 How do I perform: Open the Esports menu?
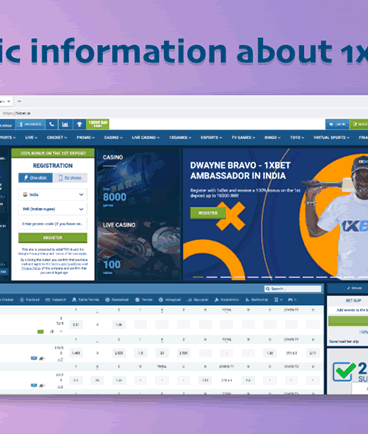coord(211,137)
